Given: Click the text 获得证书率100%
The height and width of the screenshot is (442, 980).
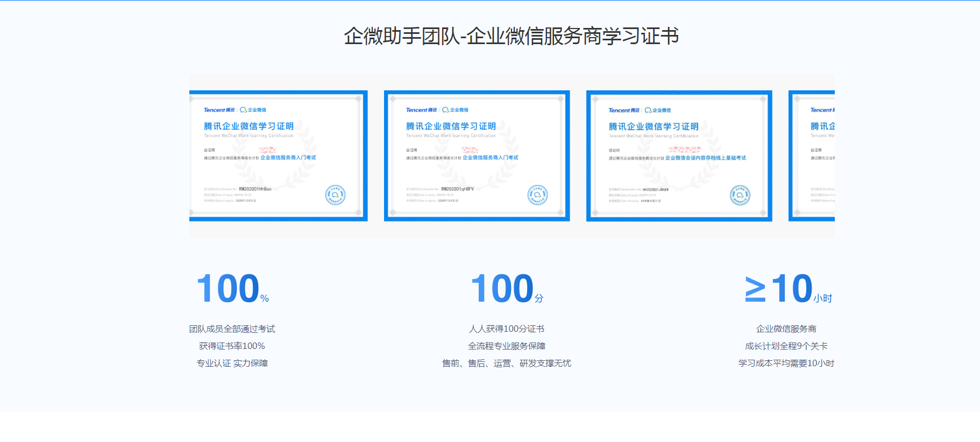Looking at the screenshot, I should (x=232, y=346).
